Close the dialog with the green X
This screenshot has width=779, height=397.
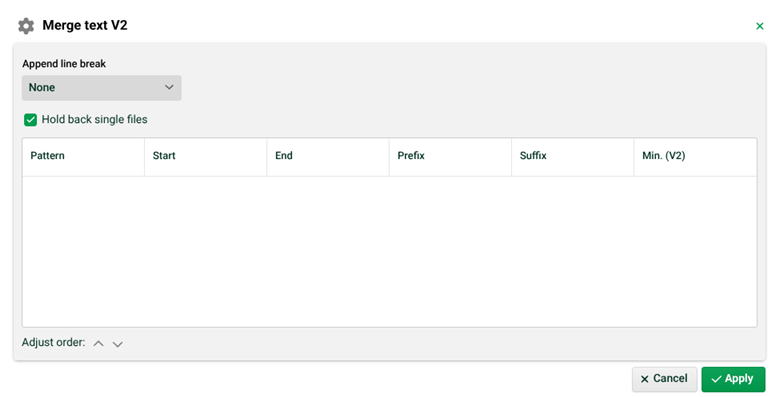[760, 26]
